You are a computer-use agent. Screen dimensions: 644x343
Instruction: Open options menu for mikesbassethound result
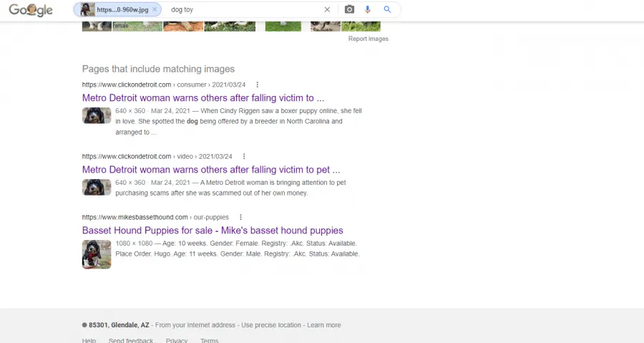(240, 217)
